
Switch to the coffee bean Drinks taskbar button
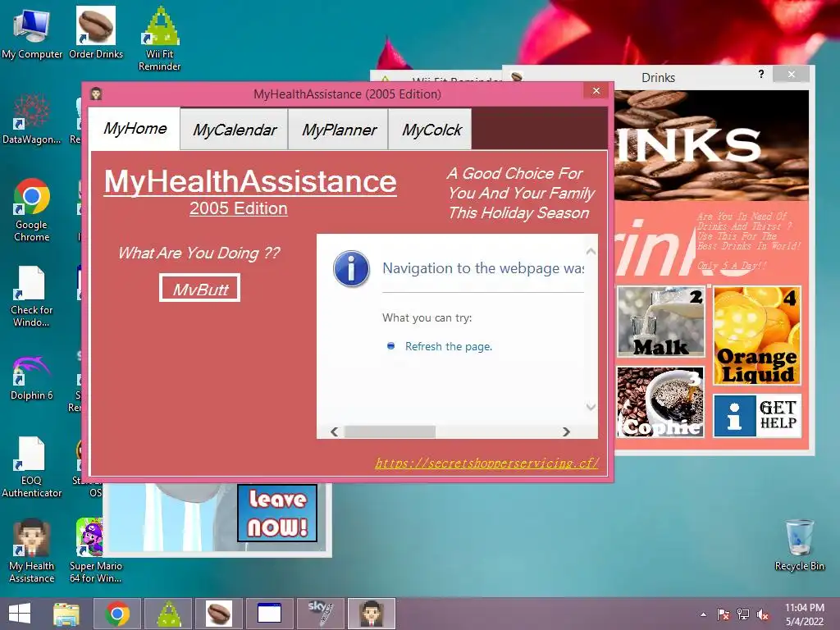click(218, 614)
